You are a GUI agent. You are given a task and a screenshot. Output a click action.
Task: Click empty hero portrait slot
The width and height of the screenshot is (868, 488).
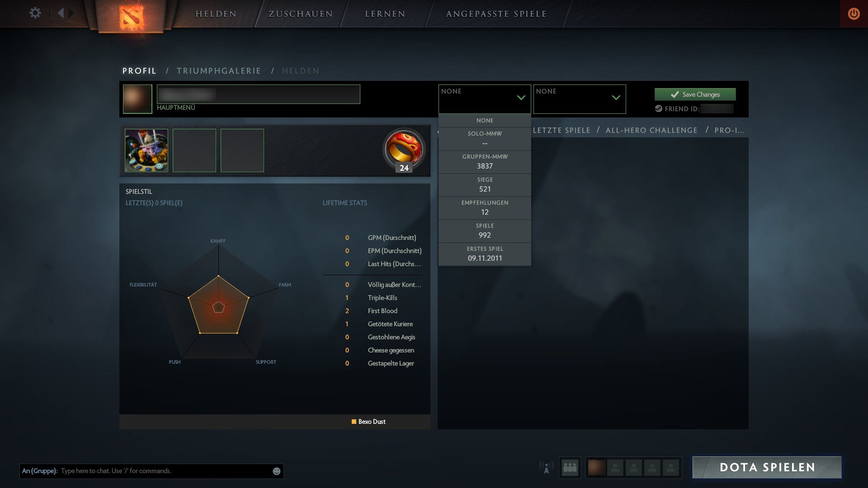point(194,150)
